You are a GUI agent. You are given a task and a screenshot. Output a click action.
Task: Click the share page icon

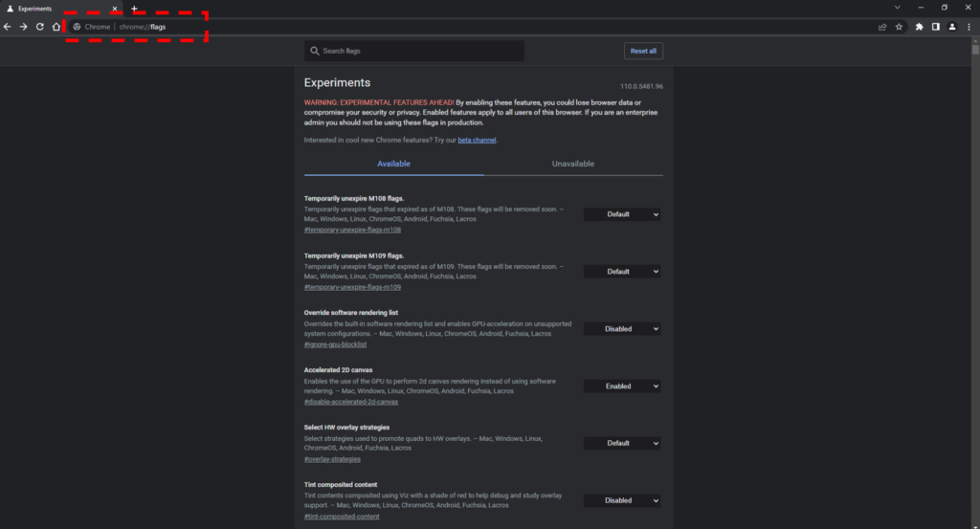click(x=881, y=27)
